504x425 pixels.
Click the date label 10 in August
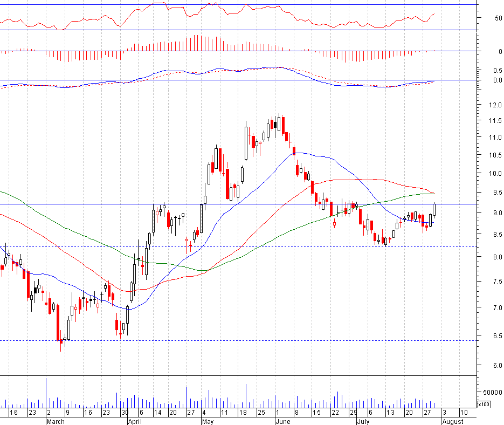[464, 413]
